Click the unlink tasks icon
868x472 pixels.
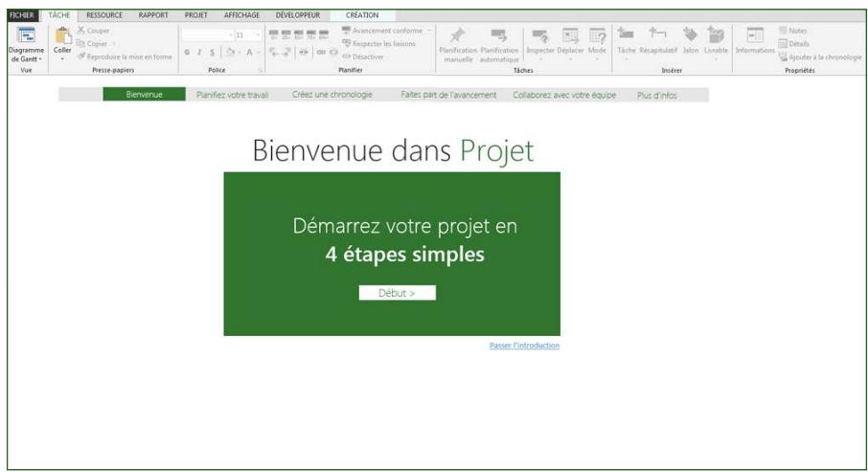333,52
